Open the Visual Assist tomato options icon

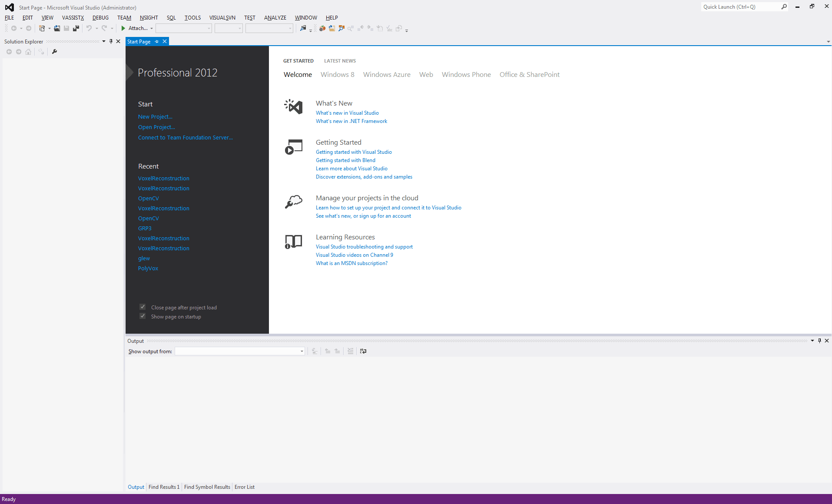pos(322,28)
